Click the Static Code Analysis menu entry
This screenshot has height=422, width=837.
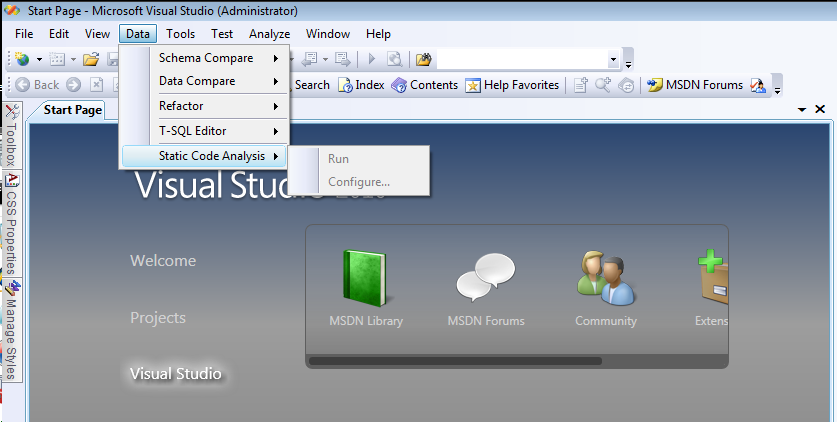[204, 156]
